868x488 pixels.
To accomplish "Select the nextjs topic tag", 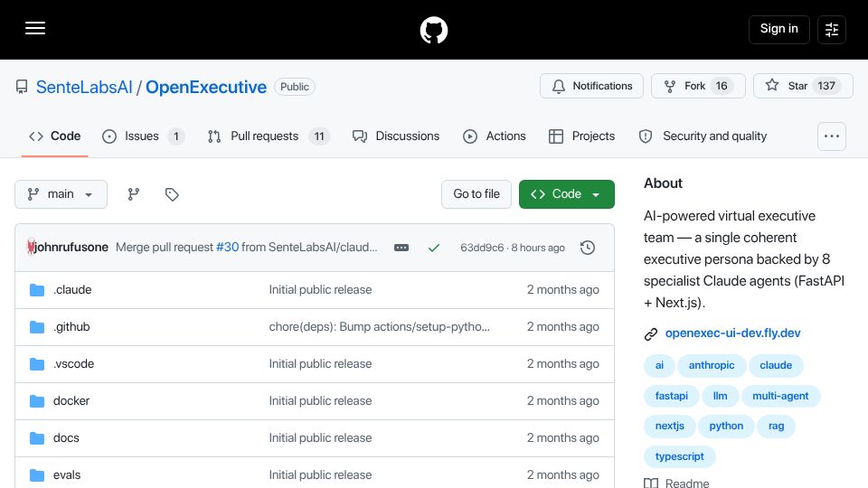I will [x=670, y=426].
